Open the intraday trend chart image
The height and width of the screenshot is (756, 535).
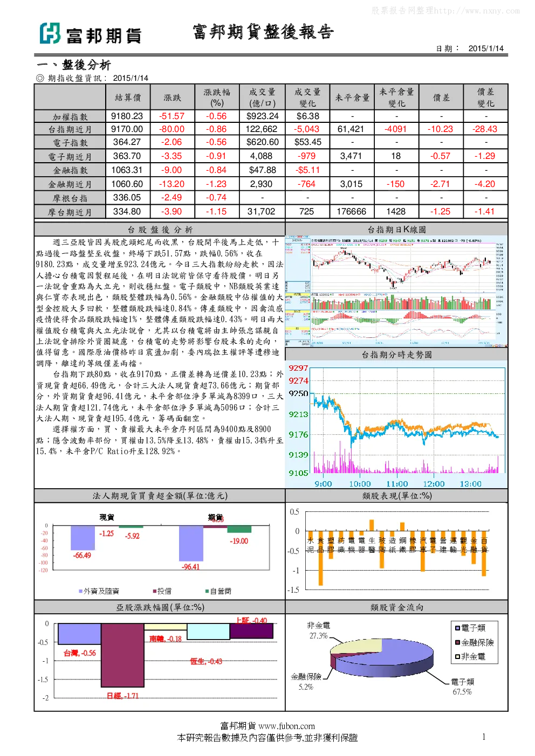click(x=396, y=425)
